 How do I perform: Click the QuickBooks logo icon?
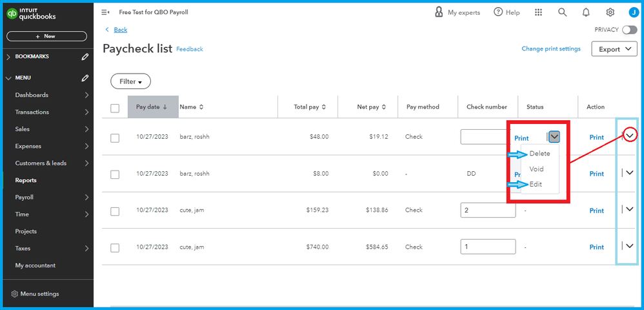pos(14,15)
